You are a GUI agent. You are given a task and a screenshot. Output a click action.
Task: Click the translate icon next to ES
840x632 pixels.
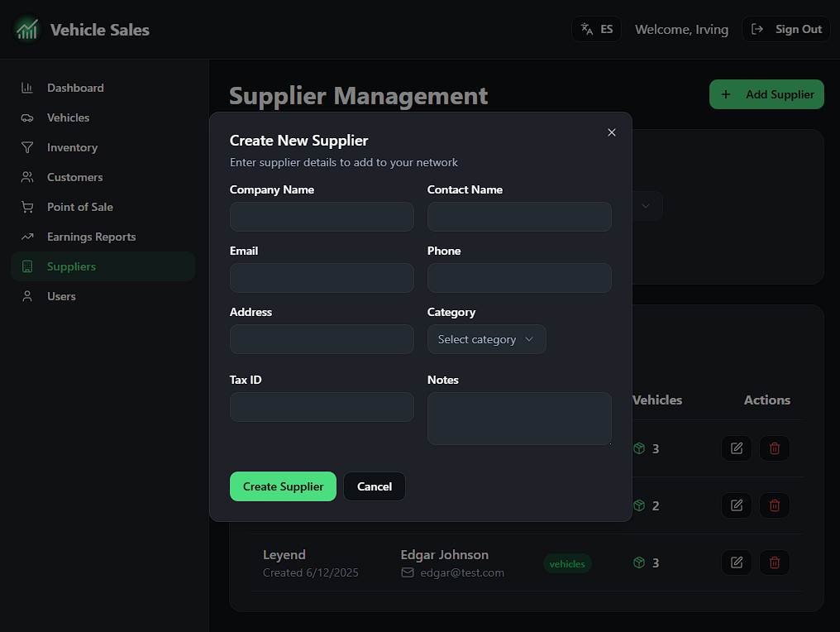(x=587, y=29)
